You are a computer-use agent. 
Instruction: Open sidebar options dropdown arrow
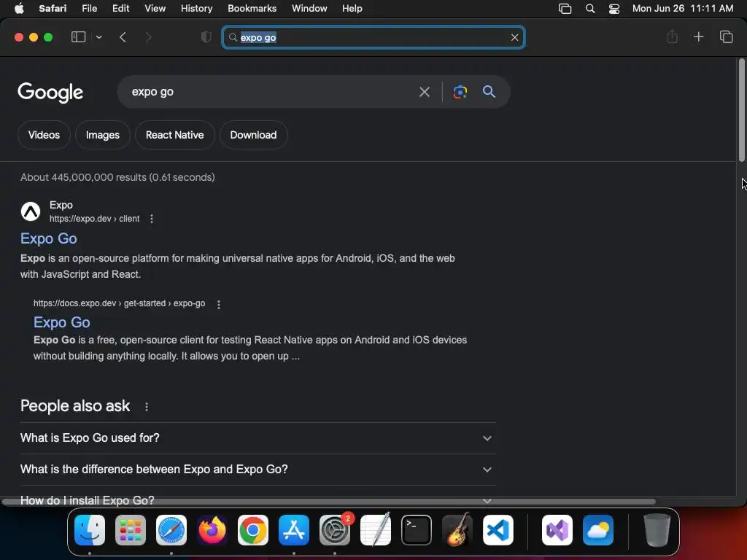coord(98,37)
